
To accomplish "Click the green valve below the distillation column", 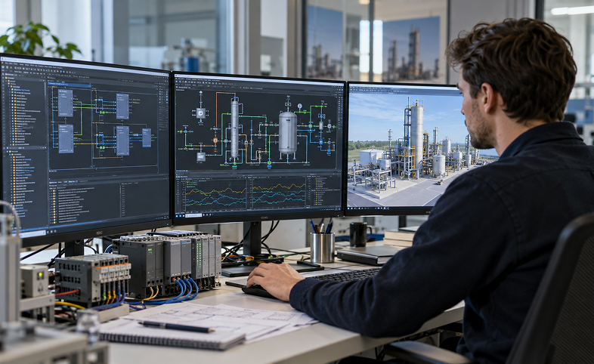I will click(x=235, y=163).
